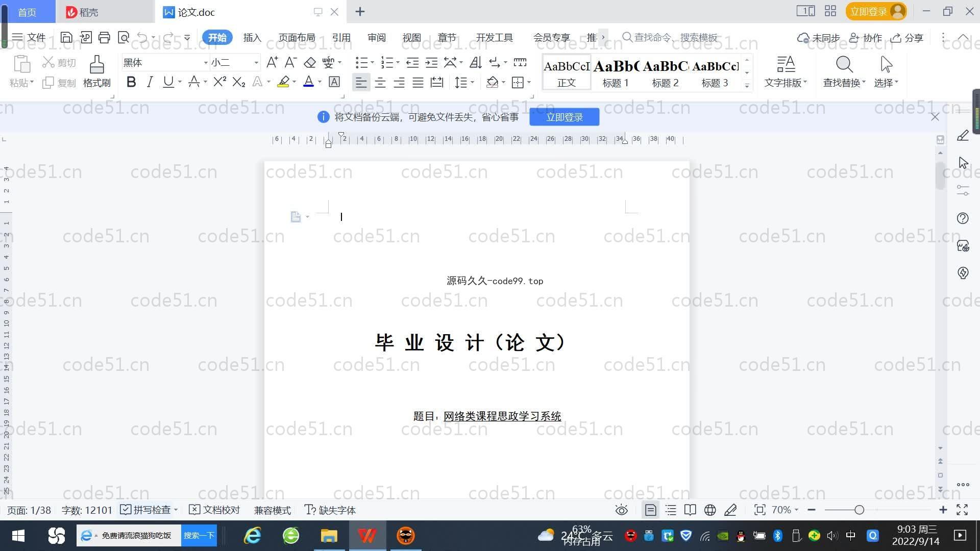
Task: Open help icon in right sidebar
Action: 963,218
